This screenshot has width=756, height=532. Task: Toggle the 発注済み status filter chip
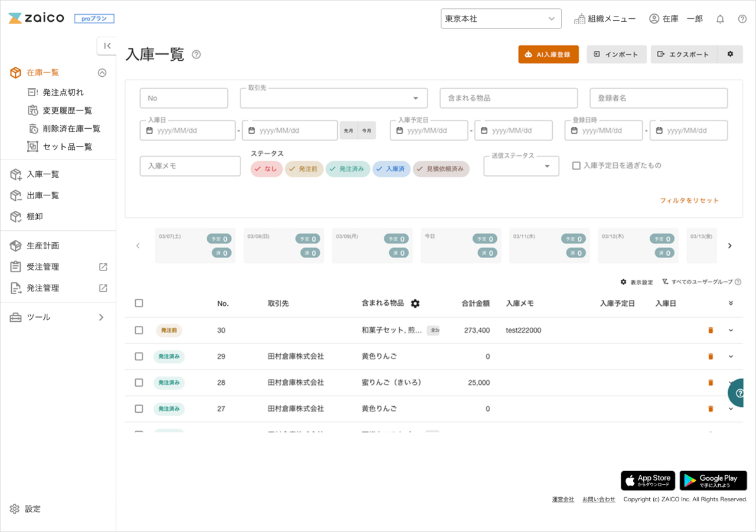click(348, 169)
